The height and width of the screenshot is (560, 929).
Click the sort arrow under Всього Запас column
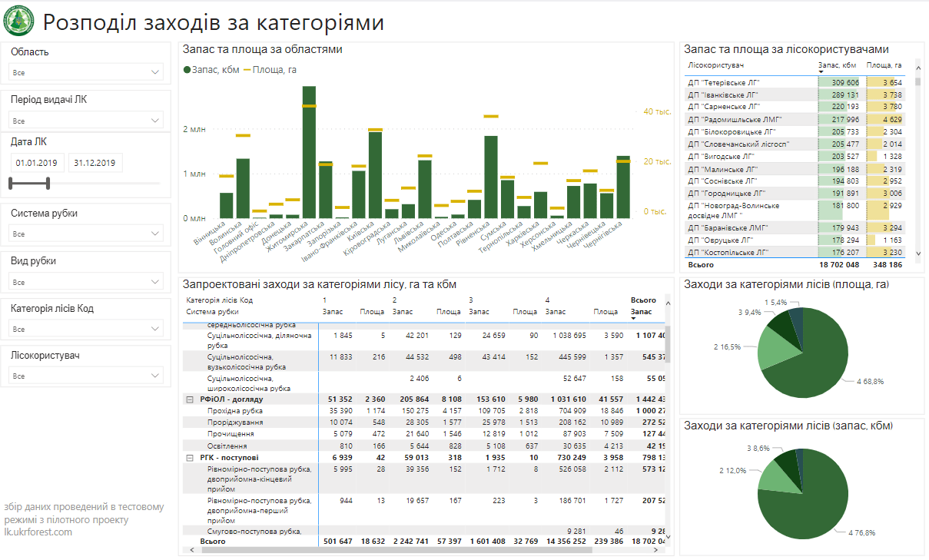(x=633, y=318)
